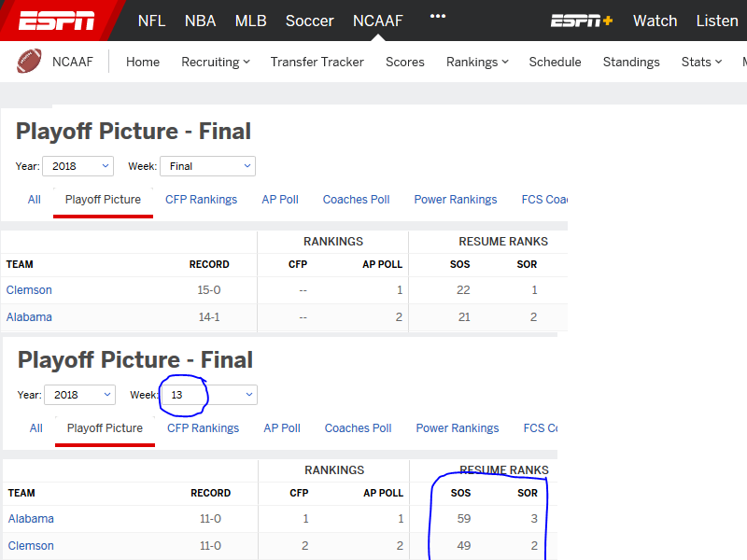Click Watch in the top bar
Screen dimensions: 747x560
655,21
